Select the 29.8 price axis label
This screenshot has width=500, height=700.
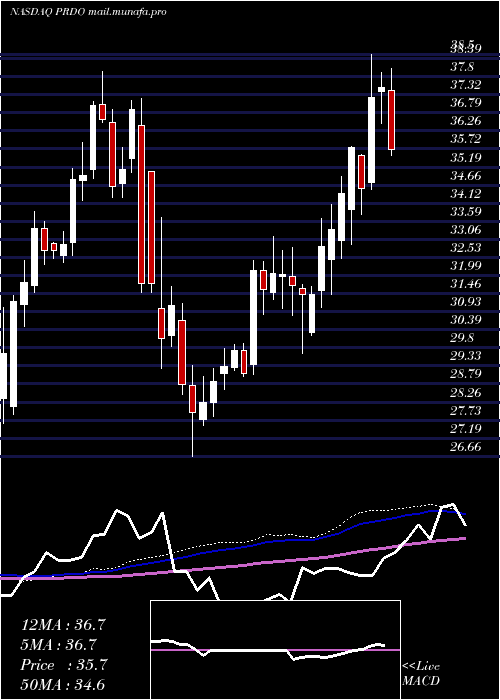(462, 338)
